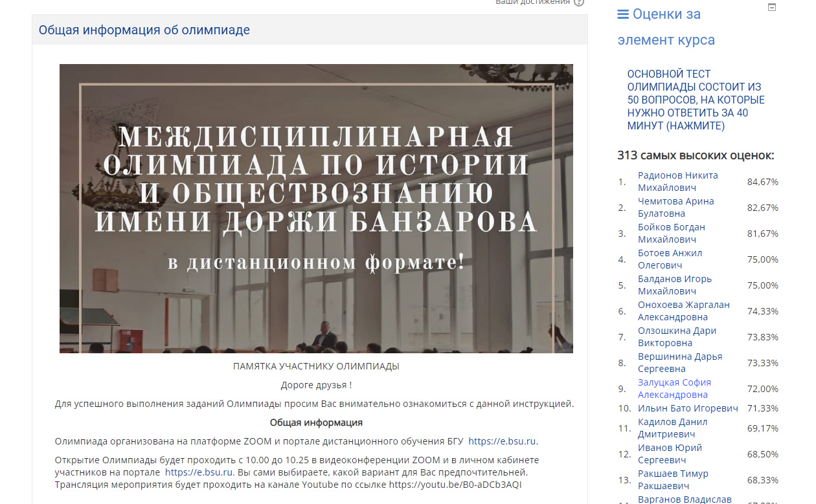The width and height of the screenshot is (816, 504).
Task: Open Радионов Никита Михайлович's profile
Action: click(x=677, y=181)
